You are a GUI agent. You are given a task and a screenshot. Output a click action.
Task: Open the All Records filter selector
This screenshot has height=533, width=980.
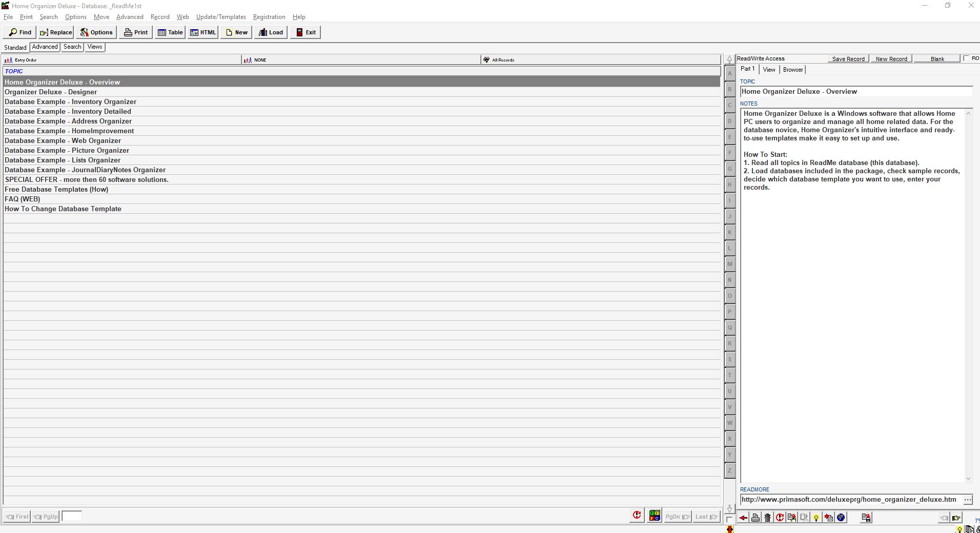pyautogui.click(x=601, y=60)
